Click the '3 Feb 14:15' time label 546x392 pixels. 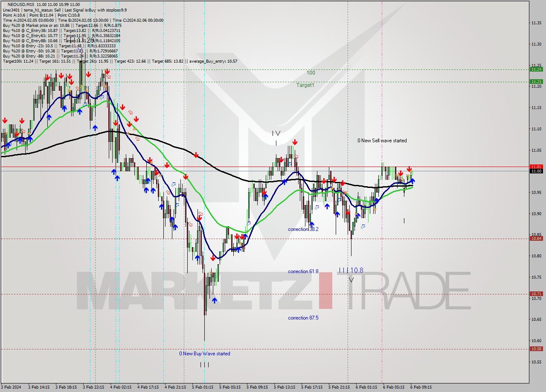39,387
